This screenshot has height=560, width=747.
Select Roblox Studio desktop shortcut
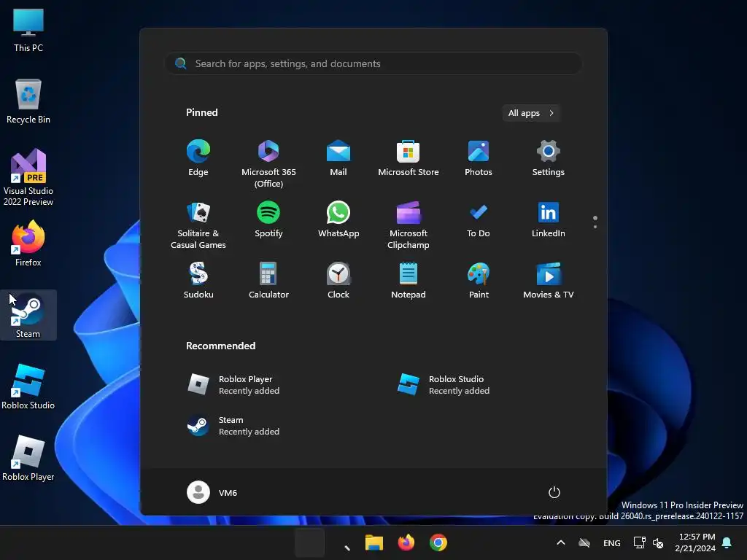[x=28, y=386]
